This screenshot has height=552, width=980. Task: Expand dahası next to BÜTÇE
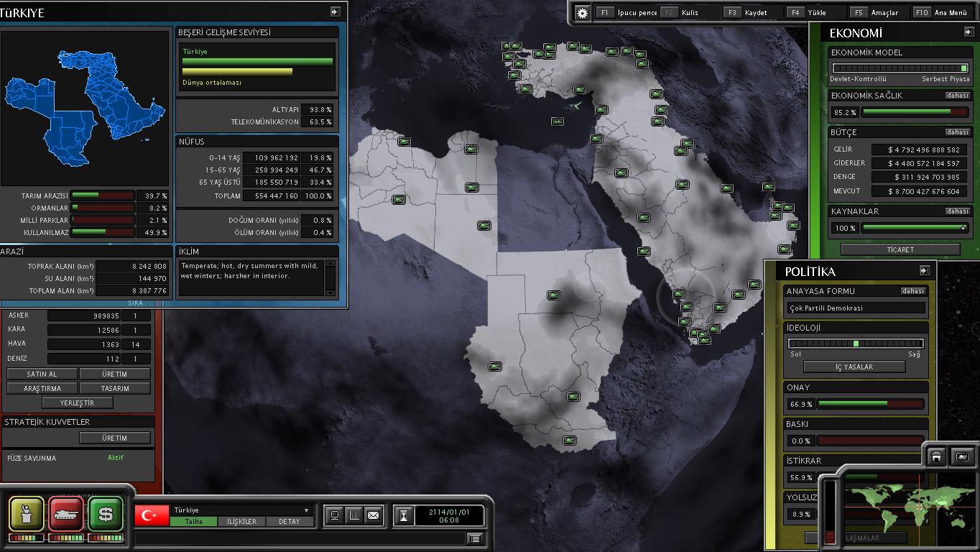pos(957,132)
